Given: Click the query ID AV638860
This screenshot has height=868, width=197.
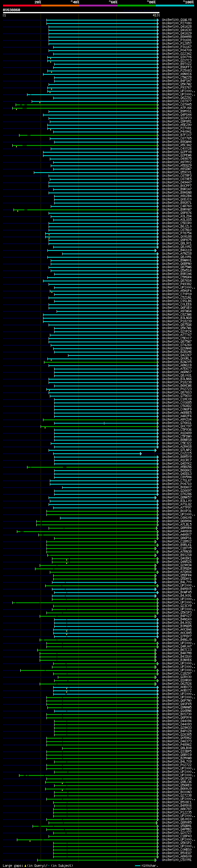Looking at the screenshot, I should 11,10.
